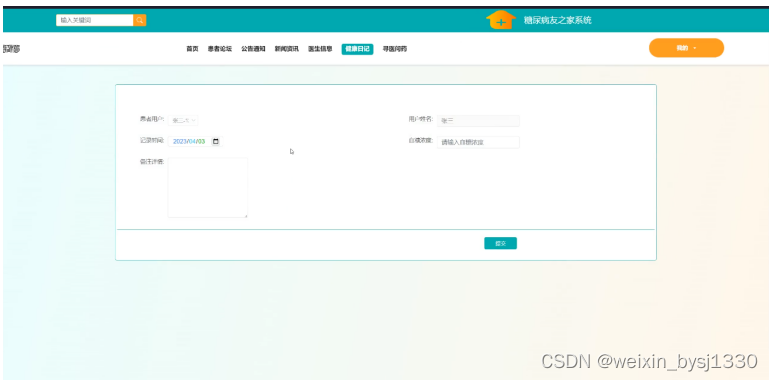
Task: Open the 患者论坛 nav item
Action: [x=220, y=49]
